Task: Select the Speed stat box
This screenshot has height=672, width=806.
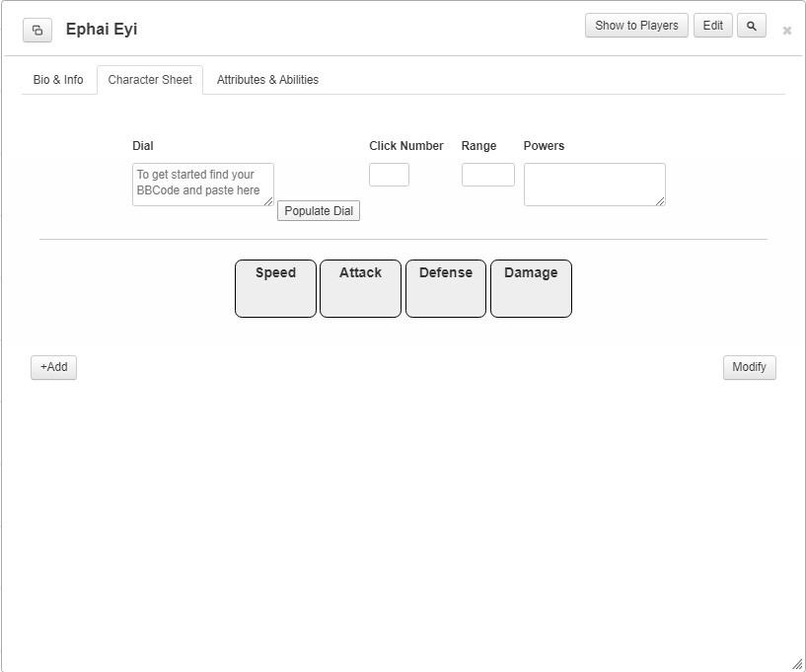Action: (275, 288)
